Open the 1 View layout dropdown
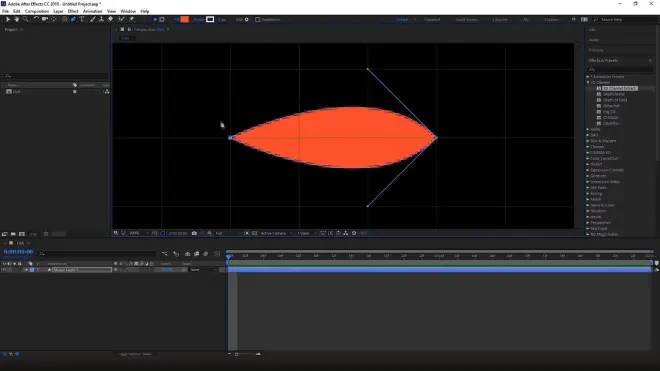Viewport: 660px width, 371px height. tap(307, 233)
